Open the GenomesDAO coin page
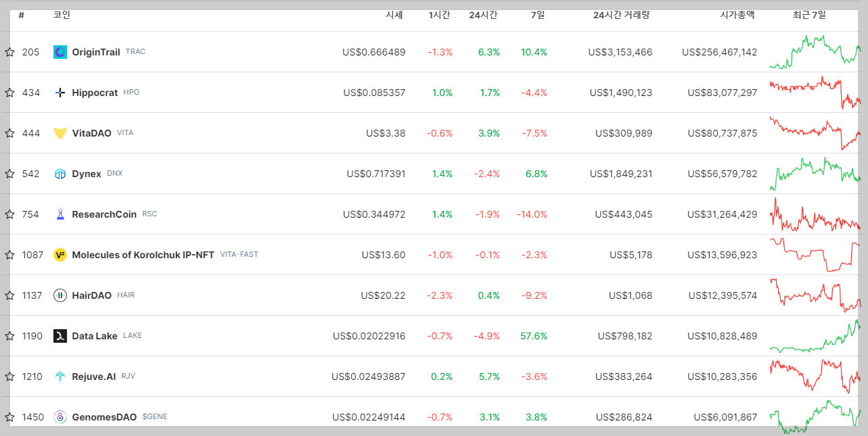This screenshot has width=868, height=436. 104,417
